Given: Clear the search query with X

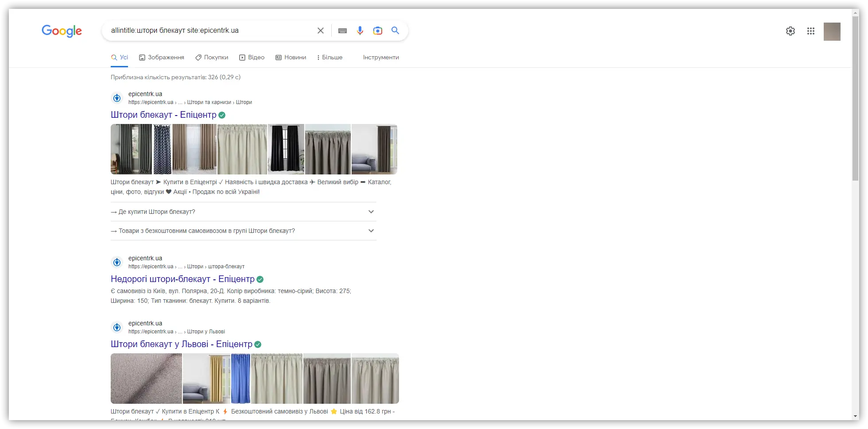Looking at the screenshot, I should (x=321, y=31).
